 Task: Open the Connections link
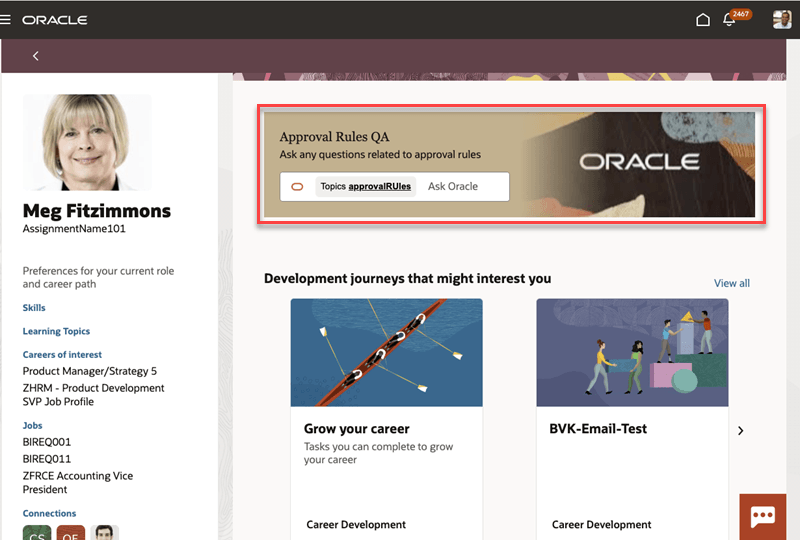[49, 513]
